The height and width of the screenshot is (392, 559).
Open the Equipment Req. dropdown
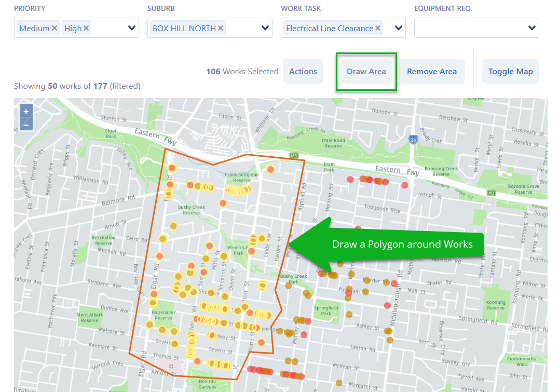tap(531, 29)
